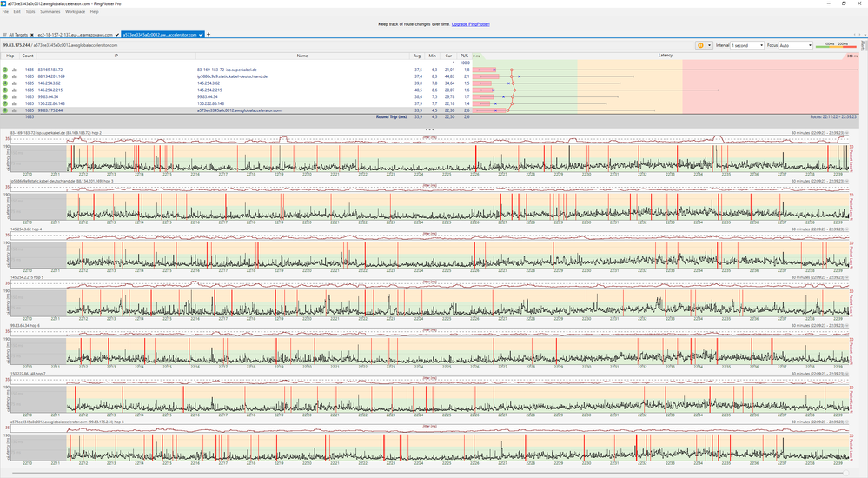Open hop 2 graph 30 minutes timeframe menu
Screen dimensions: 868x478
(847, 133)
